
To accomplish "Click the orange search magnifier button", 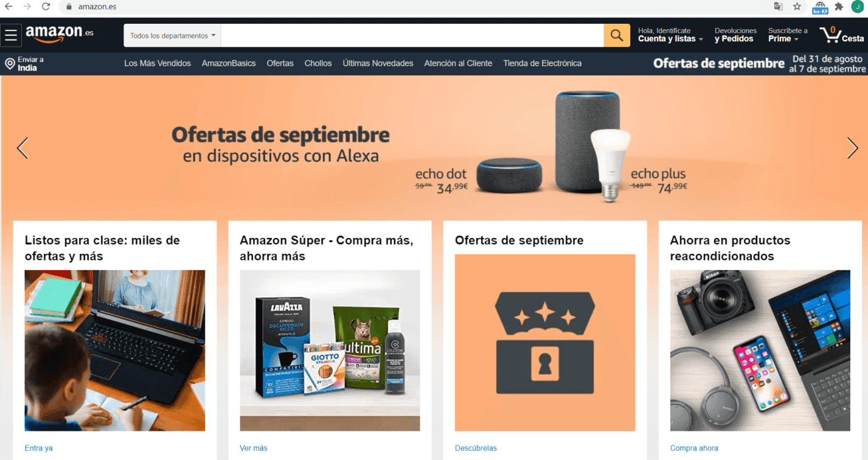I will point(616,35).
